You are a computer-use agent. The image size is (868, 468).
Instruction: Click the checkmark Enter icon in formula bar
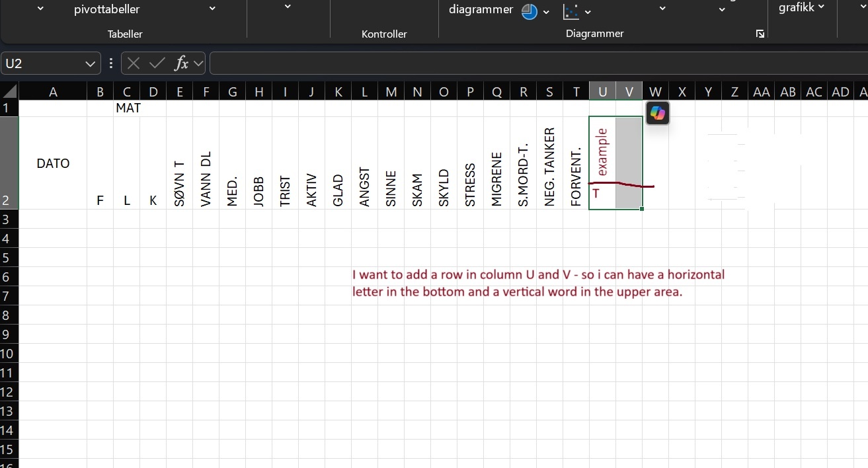click(157, 63)
